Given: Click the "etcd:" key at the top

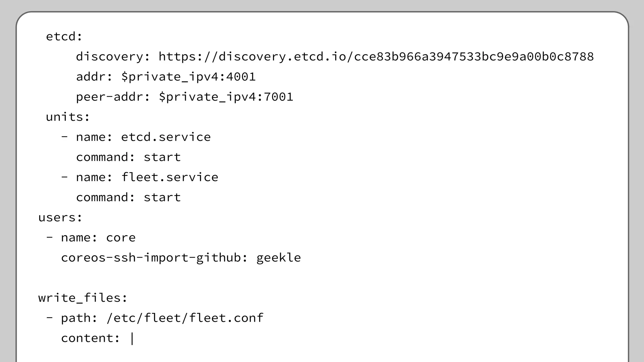Looking at the screenshot, I should pos(64,37).
